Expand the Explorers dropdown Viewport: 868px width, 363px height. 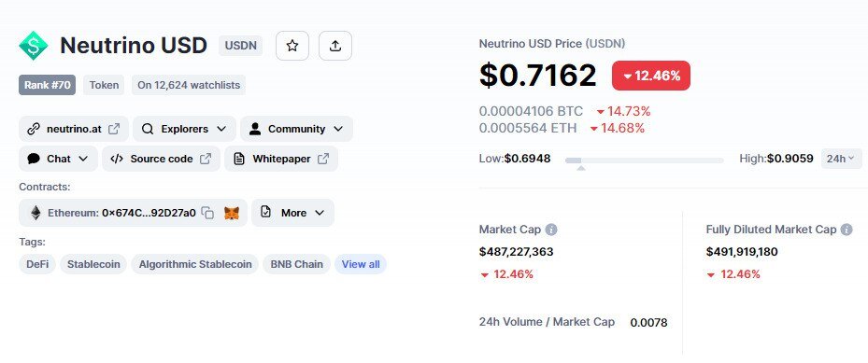tap(184, 129)
